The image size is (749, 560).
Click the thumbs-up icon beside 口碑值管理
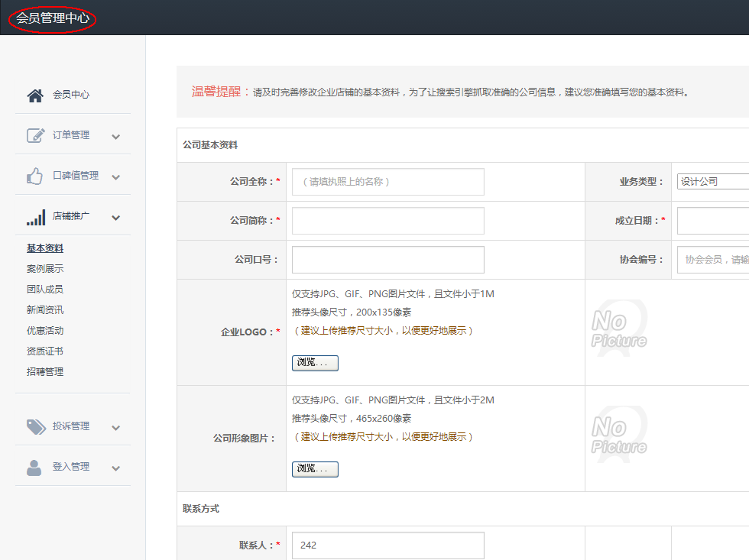pos(34,176)
